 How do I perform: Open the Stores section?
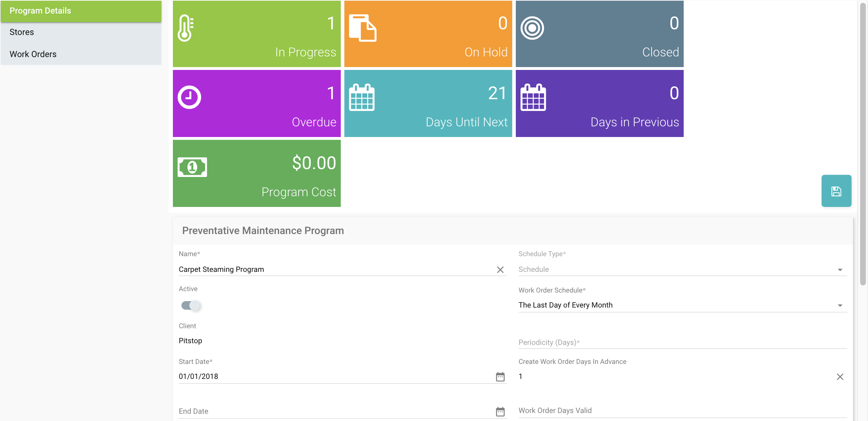click(x=81, y=32)
